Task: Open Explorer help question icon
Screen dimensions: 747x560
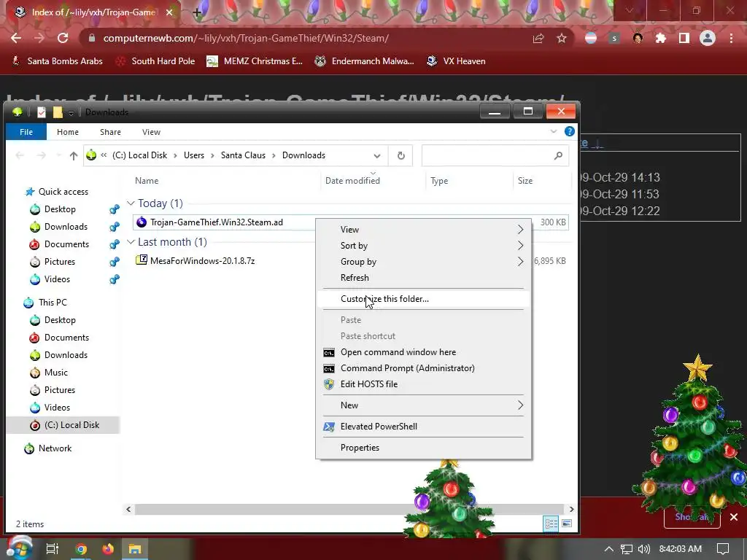Action: (x=569, y=131)
